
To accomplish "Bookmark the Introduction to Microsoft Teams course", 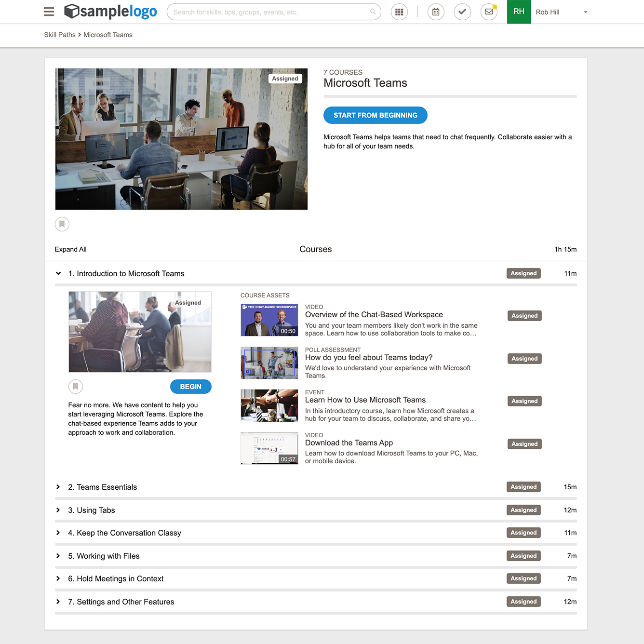I will coord(76,386).
